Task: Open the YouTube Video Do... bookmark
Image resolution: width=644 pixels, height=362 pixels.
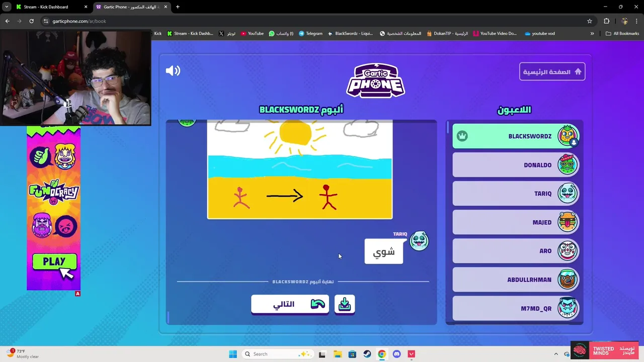Action: [495, 34]
